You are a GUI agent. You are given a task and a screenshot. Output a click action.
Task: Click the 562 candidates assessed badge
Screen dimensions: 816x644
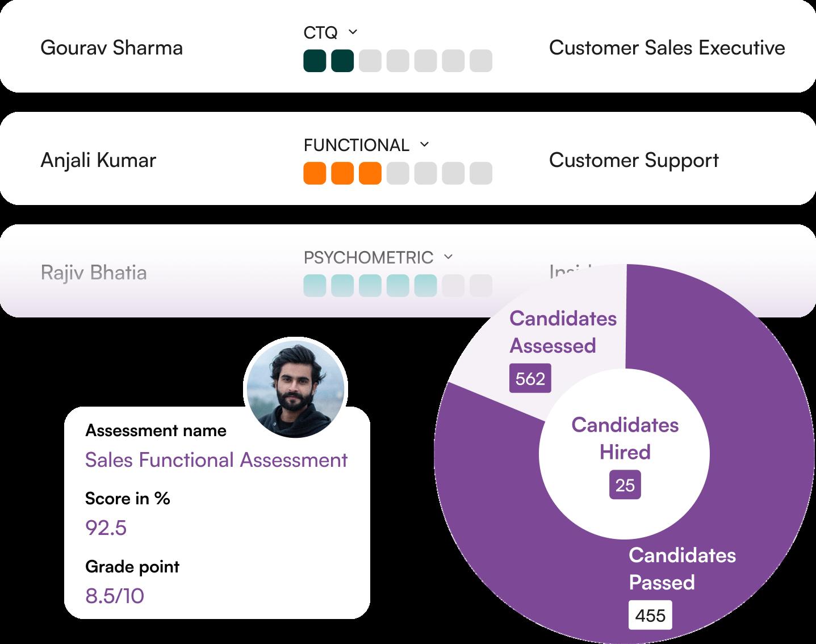530,378
